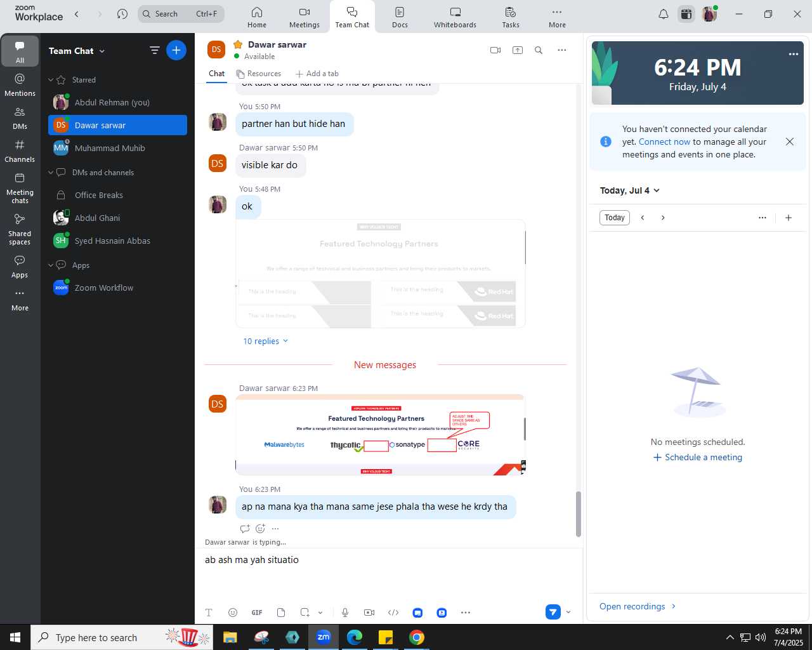The image size is (812, 650).
Task: Click the blue send message button
Action: pyautogui.click(x=553, y=612)
